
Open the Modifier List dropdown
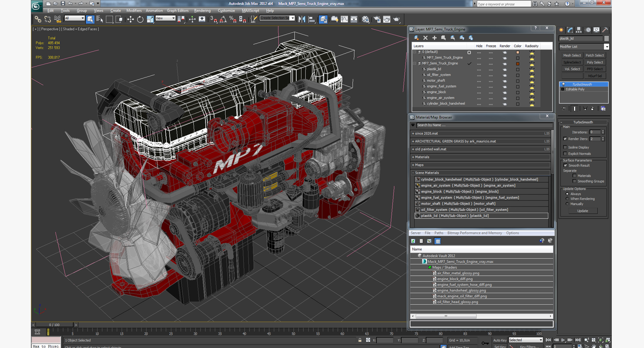pyautogui.click(x=584, y=47)
